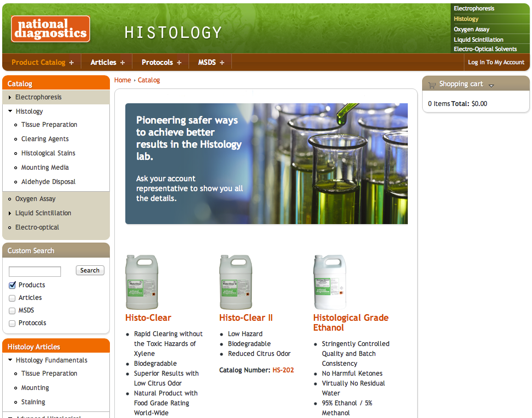
Task: Click the Histoloy Articles sidebar header
Action: pyautogui.click(x=56, y=346)
